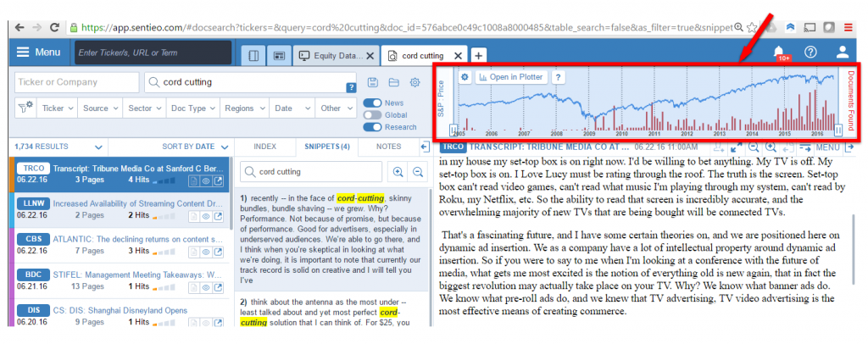Switch to the Notes tab
Image resolution: width=868 pixels, height=344 pixels.
click(388, 147)
